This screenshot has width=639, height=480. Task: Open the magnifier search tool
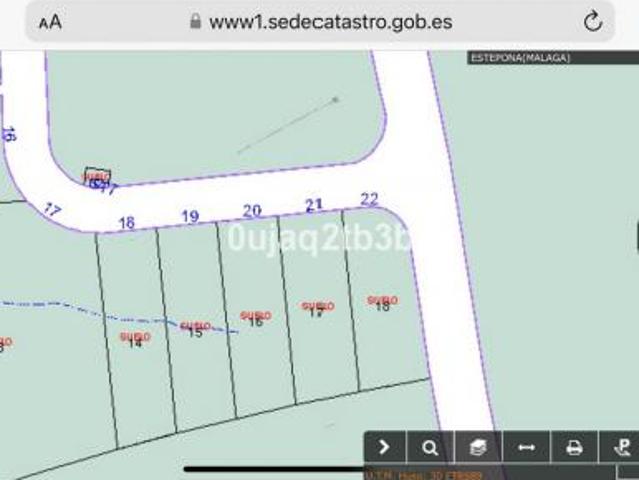pos(430,447)
